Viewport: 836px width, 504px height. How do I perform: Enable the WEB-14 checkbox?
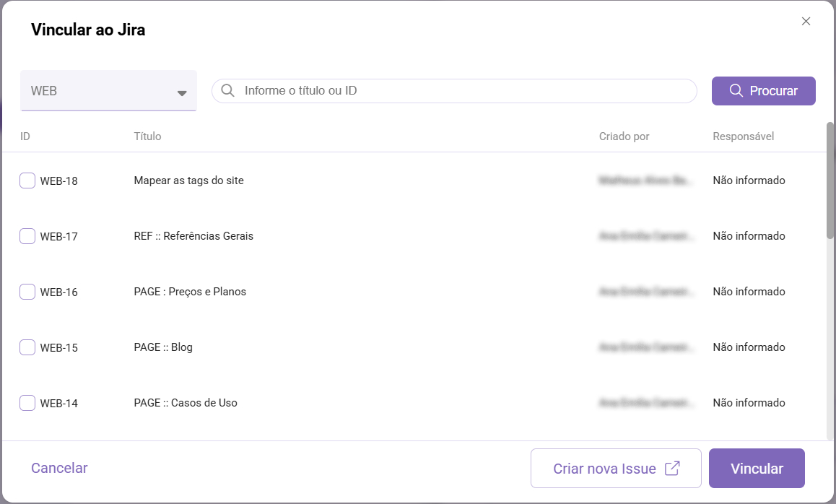coord(27,403)
